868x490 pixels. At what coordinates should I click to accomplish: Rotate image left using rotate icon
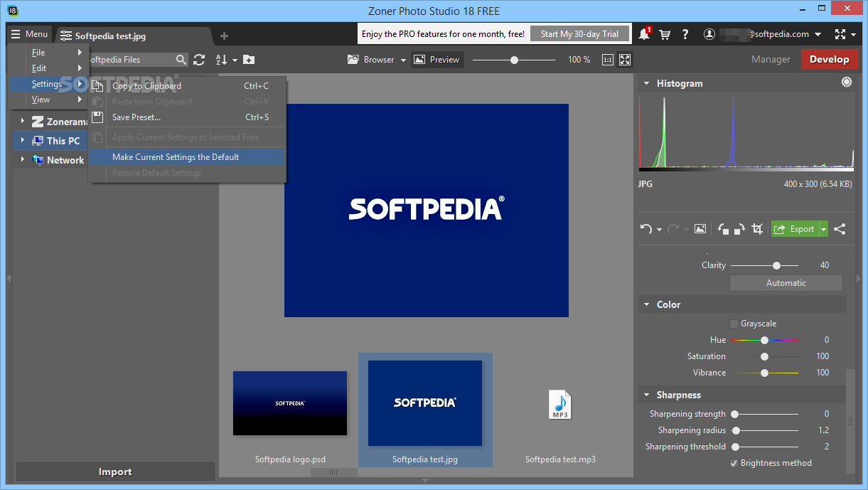723,229
